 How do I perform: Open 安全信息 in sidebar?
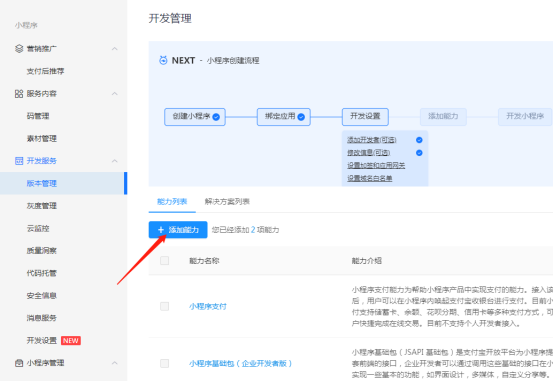(42, 295)
